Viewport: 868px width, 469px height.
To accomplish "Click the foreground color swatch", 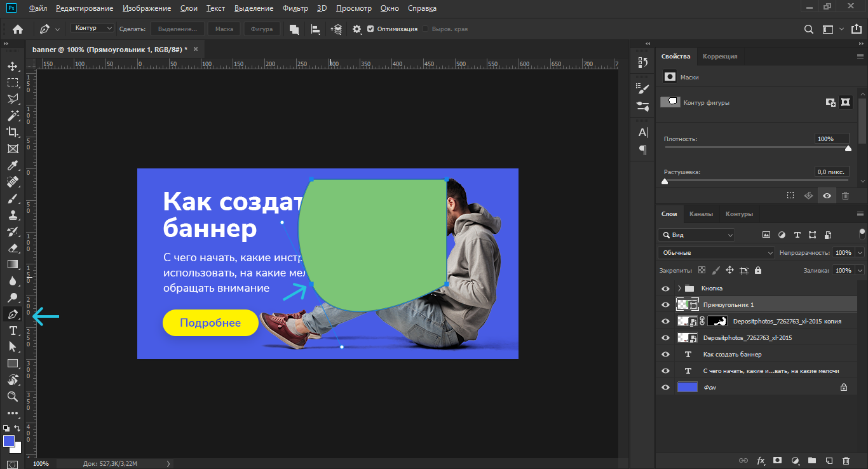I will click(x=9, y=441).
